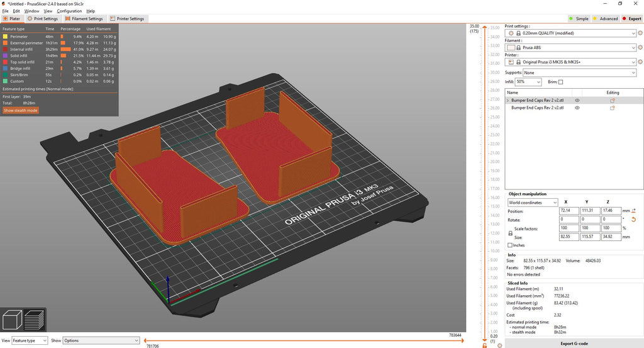Switch to the Plater tab
Screen dimensions: 644x348
pyautogui.click(x=11, y=18)
